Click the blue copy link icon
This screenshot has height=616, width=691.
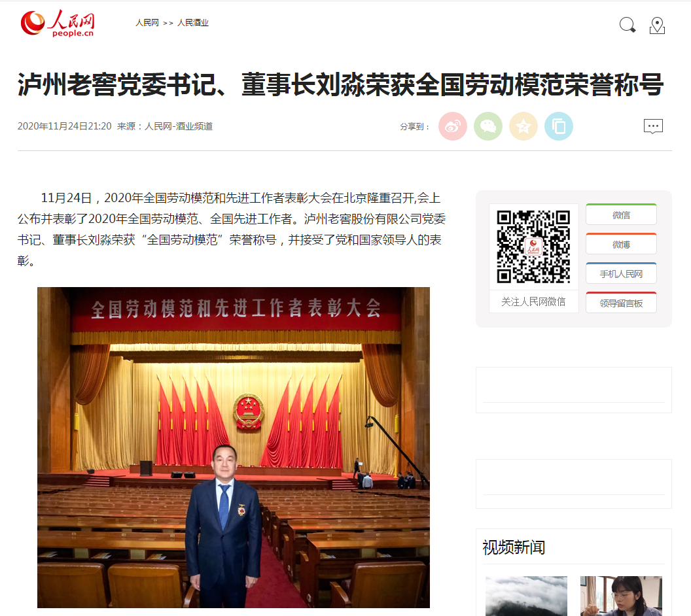coord(558,126)
